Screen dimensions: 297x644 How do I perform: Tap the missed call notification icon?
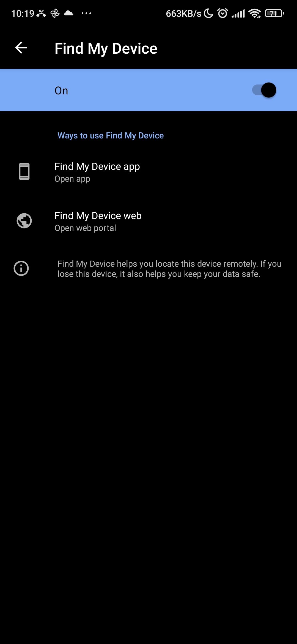pos(41,13)
